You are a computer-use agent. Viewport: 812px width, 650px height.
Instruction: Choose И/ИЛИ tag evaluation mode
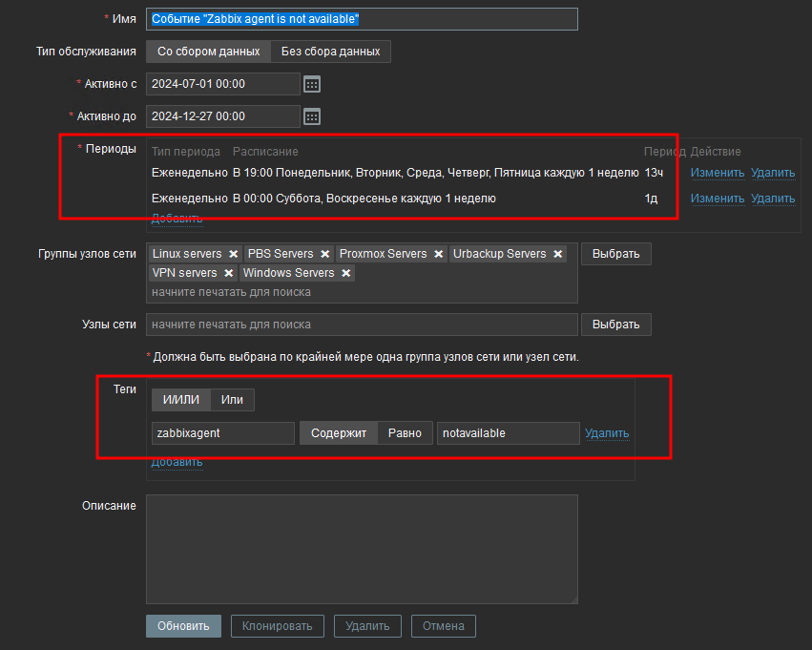click(181, 400)
